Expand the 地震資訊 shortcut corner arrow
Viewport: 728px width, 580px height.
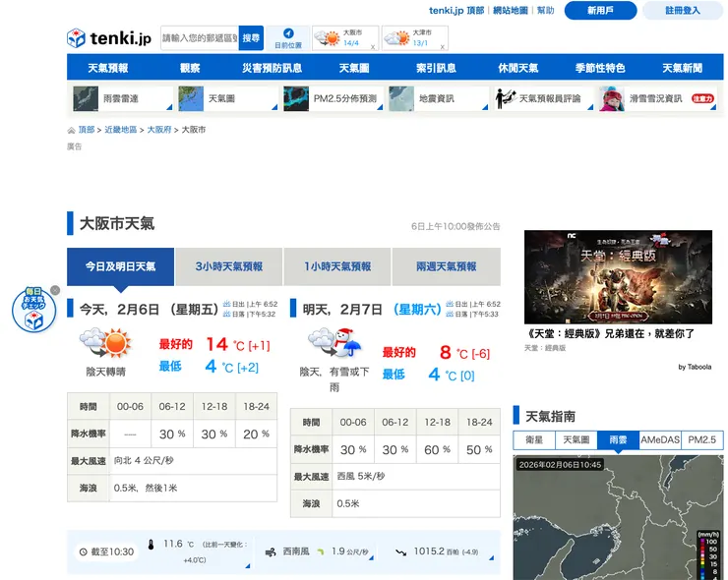click(485, 107)
